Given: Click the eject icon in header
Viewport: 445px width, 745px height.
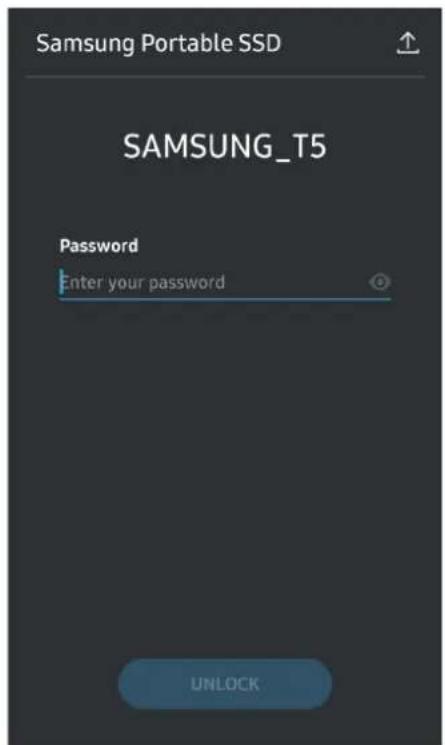Looking at the screenshot, I should pos(408,43).
